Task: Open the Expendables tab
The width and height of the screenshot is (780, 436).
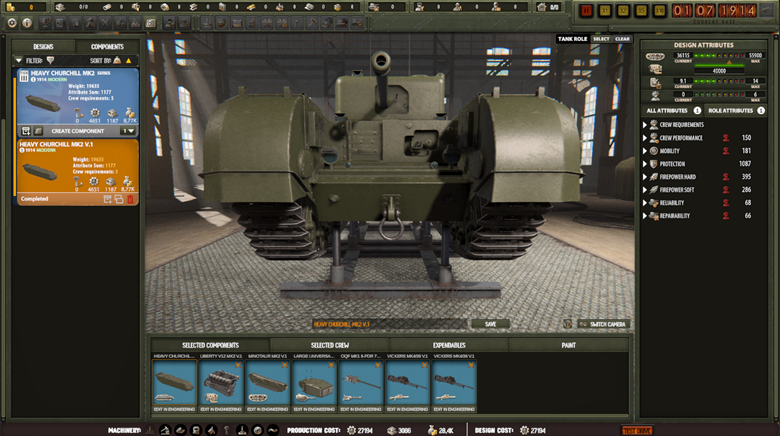Action: click(449, 345)
